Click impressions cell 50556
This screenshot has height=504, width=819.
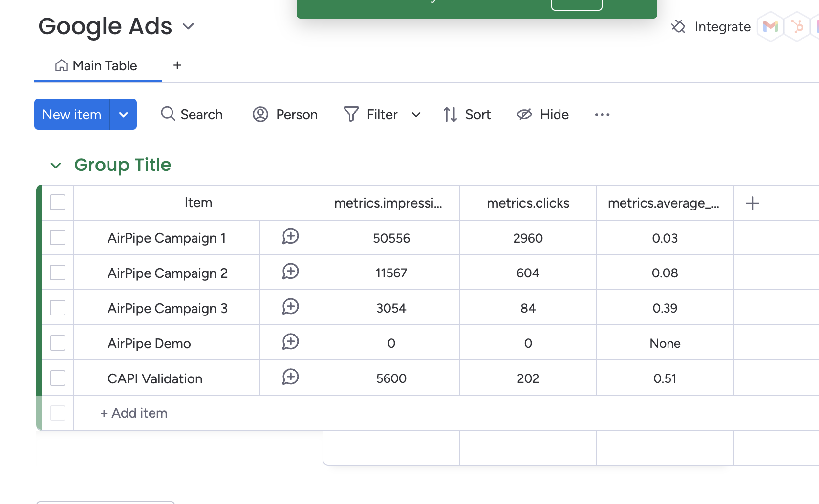(391, 238)
